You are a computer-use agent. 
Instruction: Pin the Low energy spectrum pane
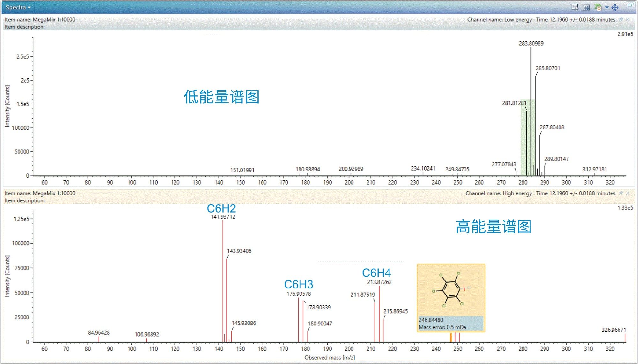point(621,19)
